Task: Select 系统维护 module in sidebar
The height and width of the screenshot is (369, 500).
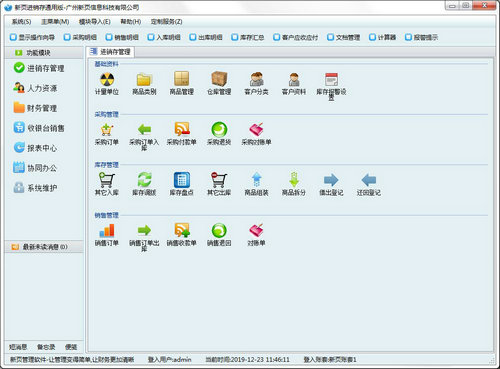Action: pos(35,188)
